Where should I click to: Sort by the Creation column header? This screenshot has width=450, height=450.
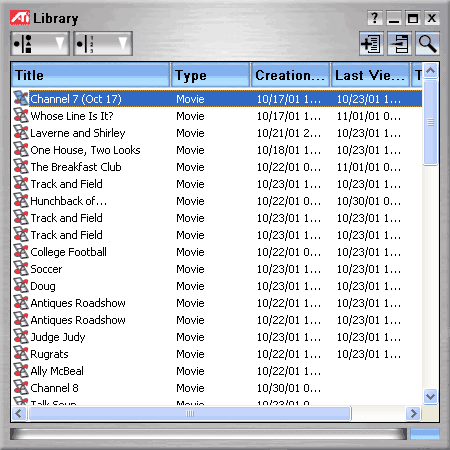point(290,75)
